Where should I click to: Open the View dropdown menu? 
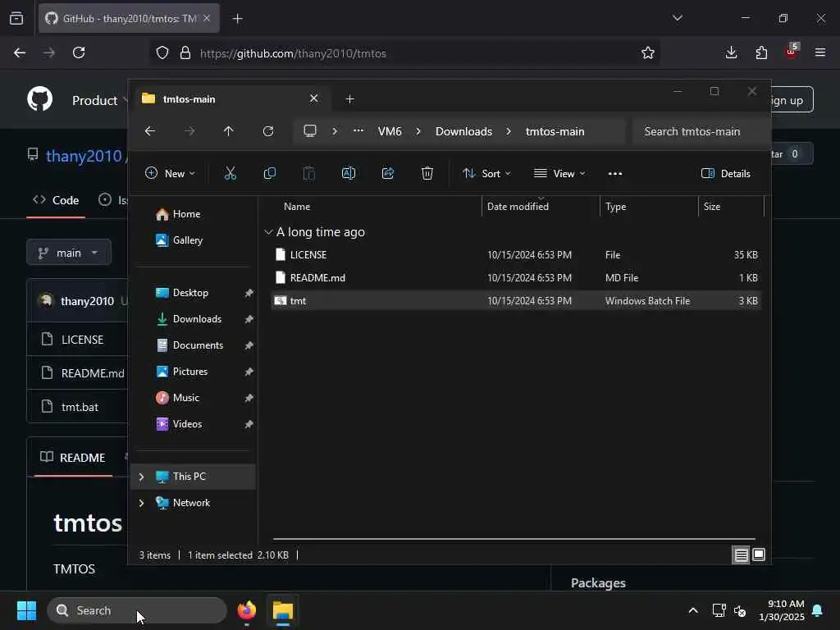point(559,173)
